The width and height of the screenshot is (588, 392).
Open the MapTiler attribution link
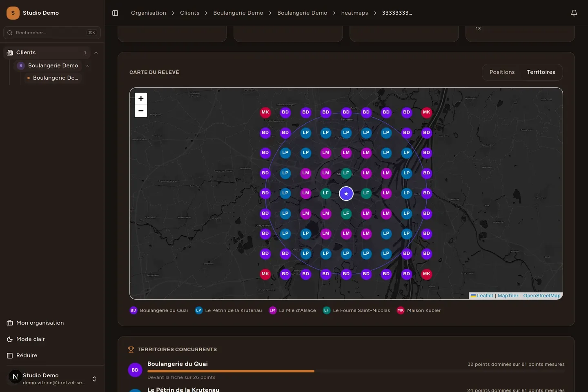pyautogui.click(x=508, y=296)
